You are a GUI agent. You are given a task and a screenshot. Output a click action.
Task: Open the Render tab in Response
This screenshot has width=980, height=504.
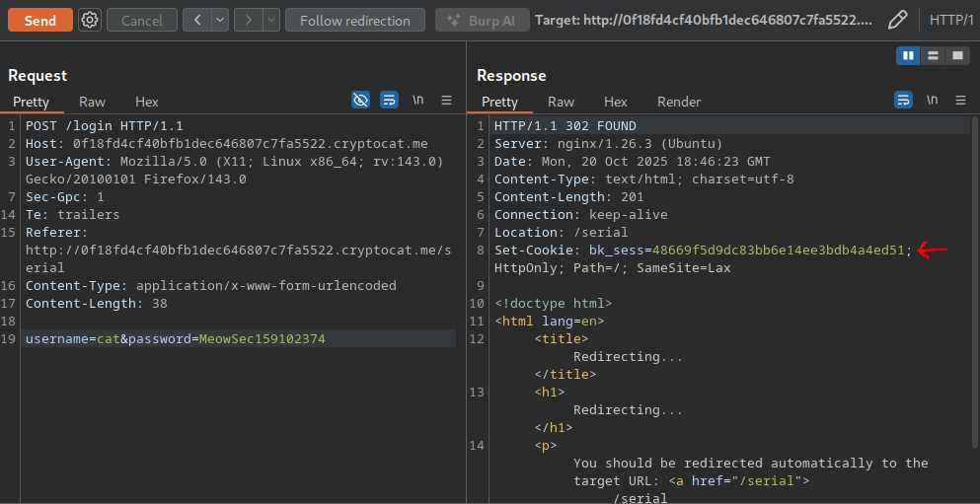click(679, 102)
